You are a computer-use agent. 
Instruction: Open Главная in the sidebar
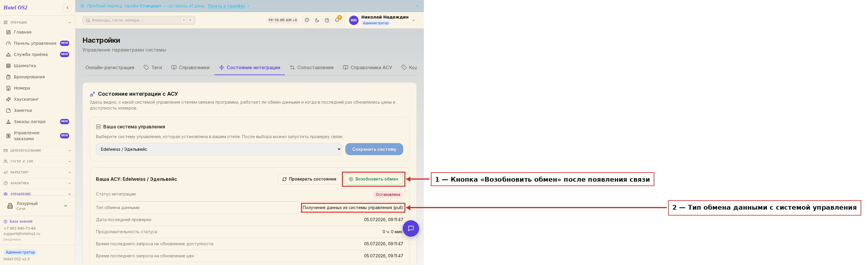tap(37, 32)
